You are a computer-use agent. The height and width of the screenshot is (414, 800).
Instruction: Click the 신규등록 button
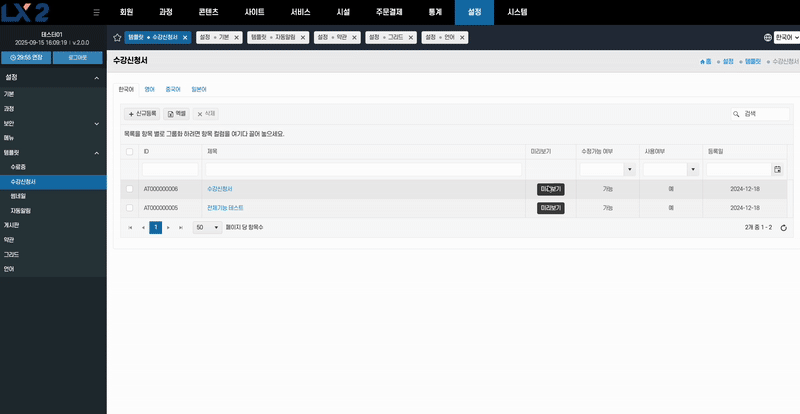[x=142, y=115]
